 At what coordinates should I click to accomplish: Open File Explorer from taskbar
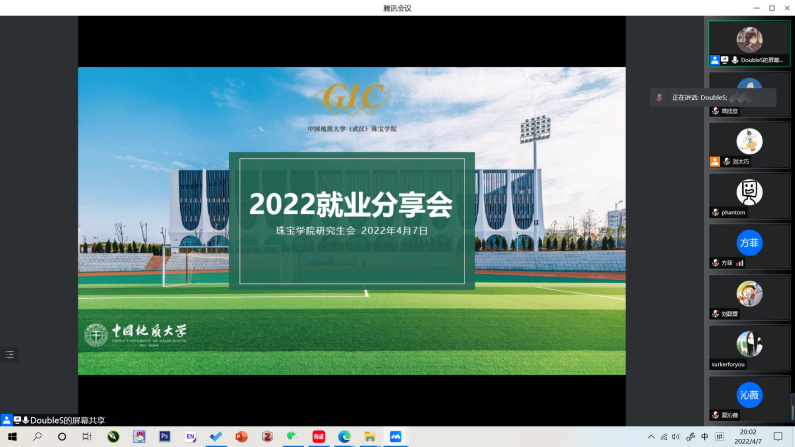pos(370,437)
